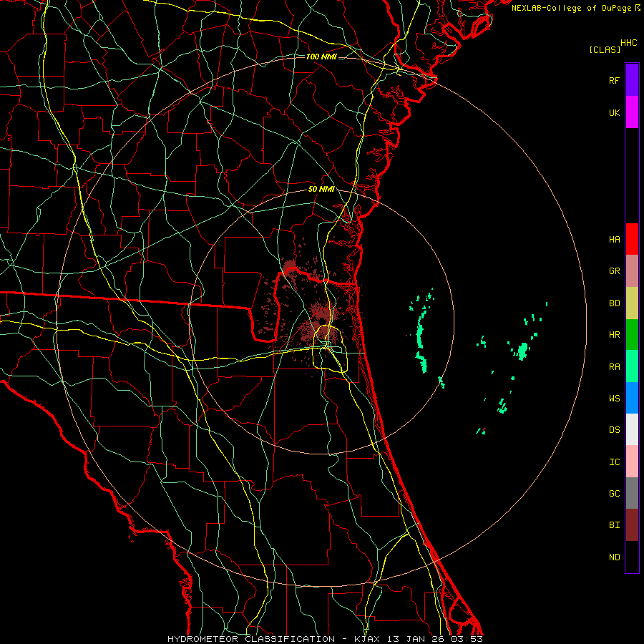Click the IC legend label

click(x=615, y=462)
